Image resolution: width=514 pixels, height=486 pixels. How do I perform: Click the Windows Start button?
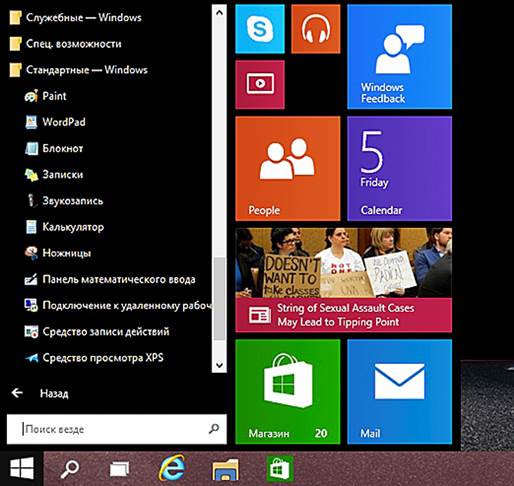22,468
